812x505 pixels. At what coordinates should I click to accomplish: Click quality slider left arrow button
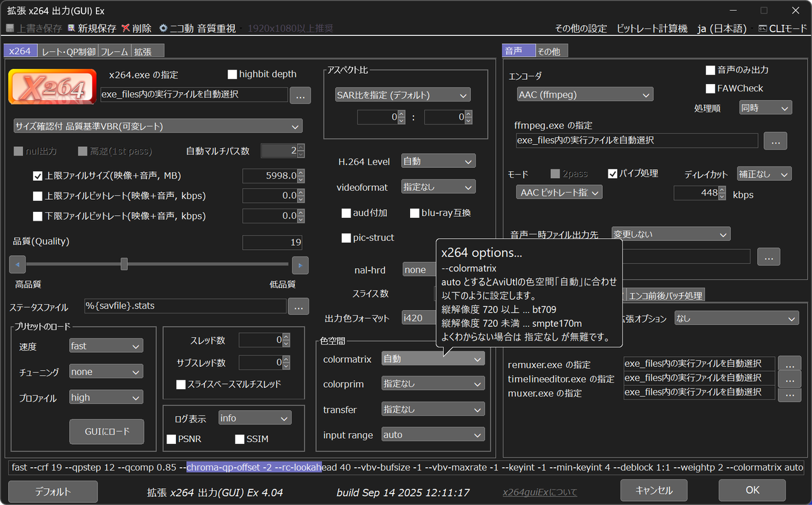click(17, 265)
